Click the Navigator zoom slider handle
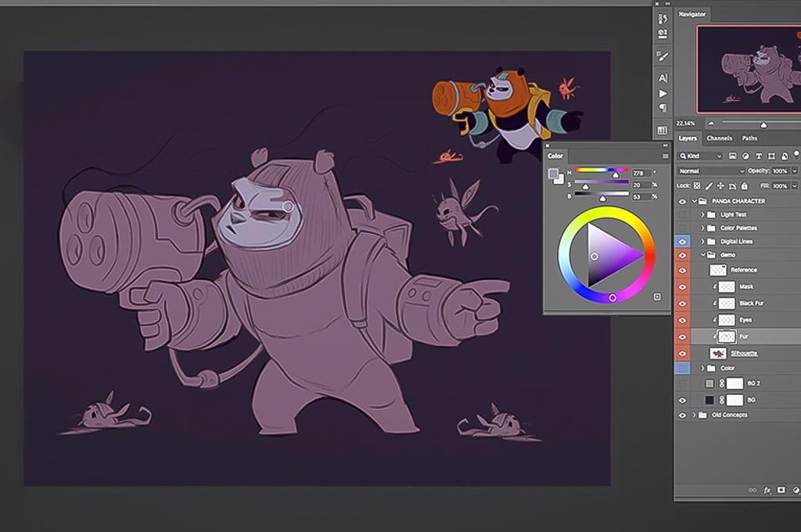 [x=763, y=124]
